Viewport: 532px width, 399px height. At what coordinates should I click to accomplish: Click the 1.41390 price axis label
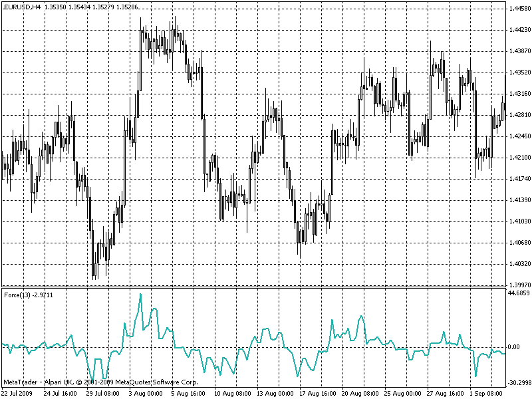520,200
